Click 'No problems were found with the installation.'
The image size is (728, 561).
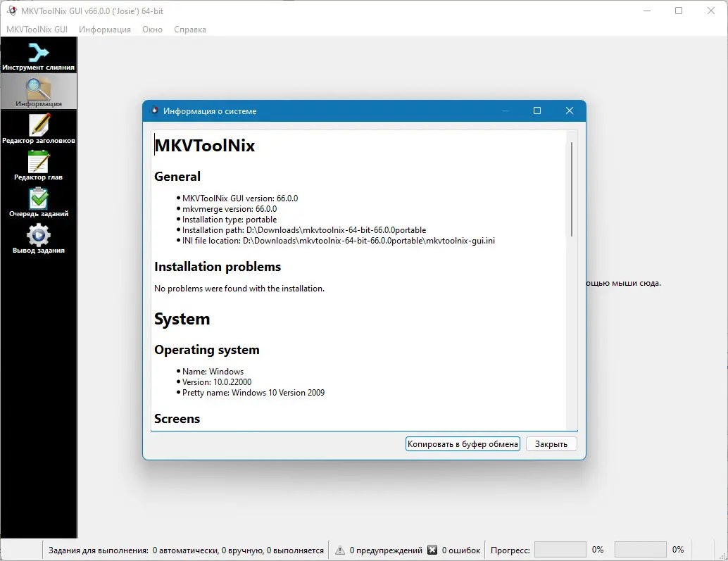tap(239, 289)
